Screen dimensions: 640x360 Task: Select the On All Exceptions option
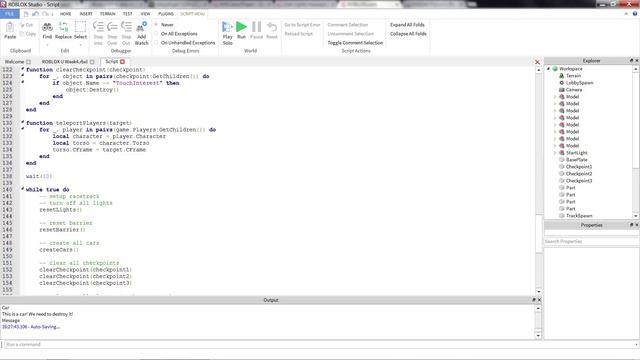click(x=176, y=33)
